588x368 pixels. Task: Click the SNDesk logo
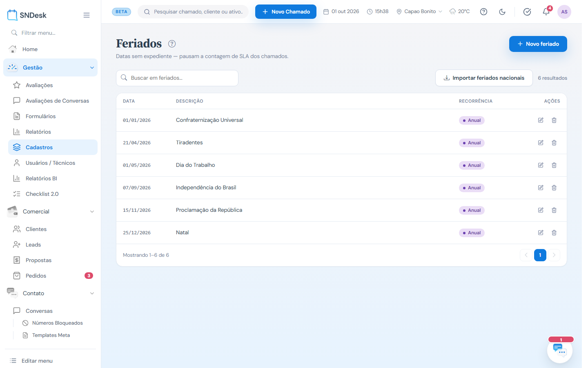tap(27, 15)
